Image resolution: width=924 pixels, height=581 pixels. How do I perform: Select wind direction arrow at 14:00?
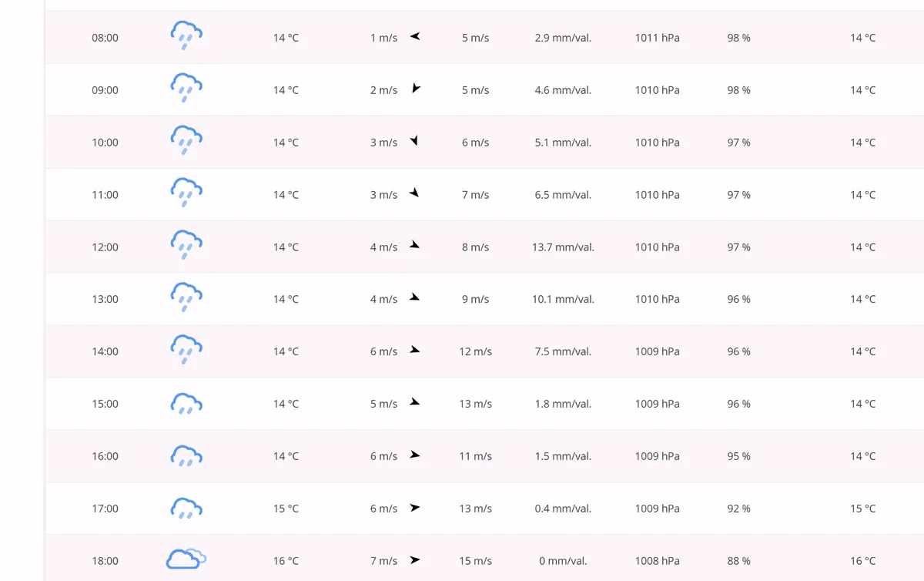pos(415,350)
